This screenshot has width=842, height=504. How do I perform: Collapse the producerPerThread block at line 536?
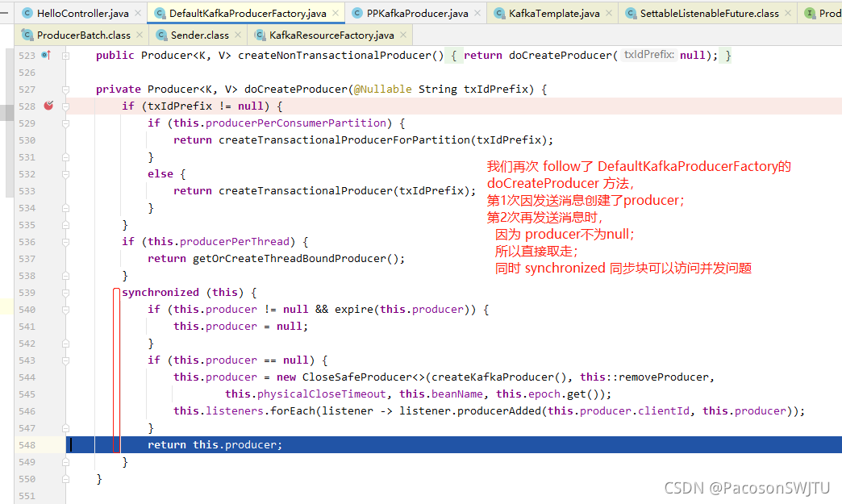tap(65, 242)
